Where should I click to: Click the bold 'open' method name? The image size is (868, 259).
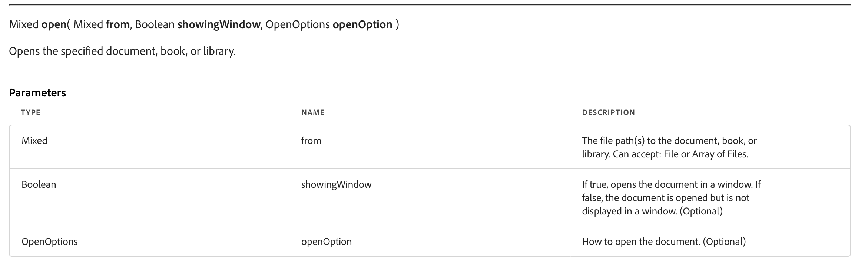53,24
